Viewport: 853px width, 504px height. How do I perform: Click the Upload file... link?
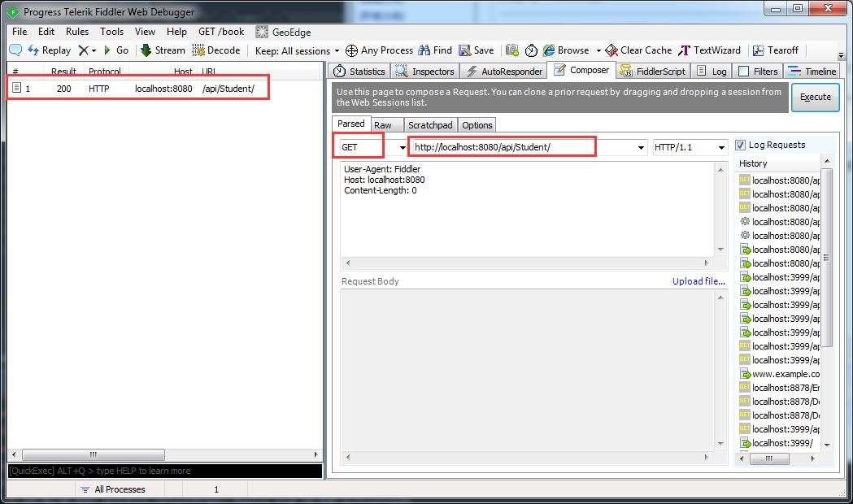[699, 281]
